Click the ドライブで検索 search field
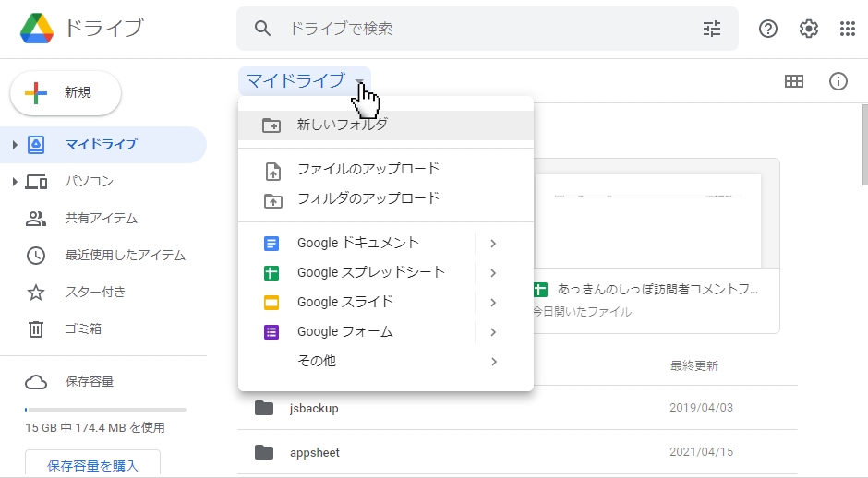868x478 pixels. [x=488, y=29]
